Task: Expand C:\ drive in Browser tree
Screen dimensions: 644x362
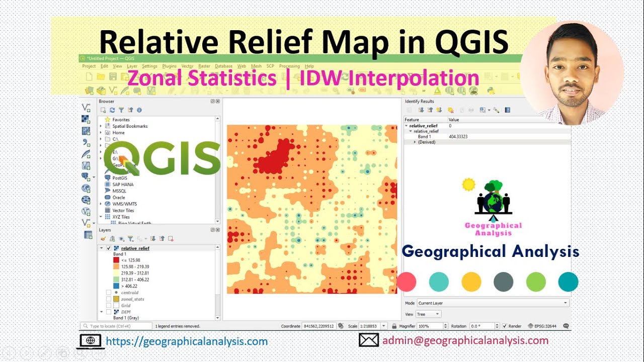Action: [101, 139]
